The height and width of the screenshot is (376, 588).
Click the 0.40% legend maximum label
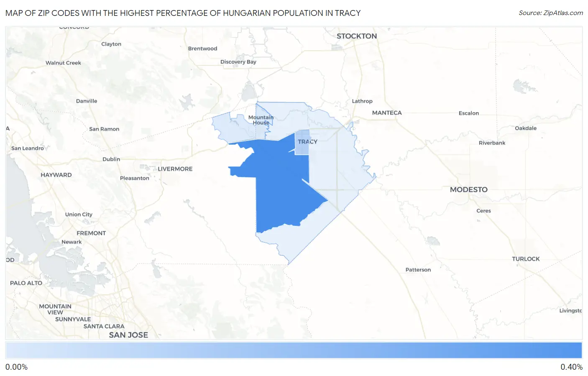point(571,367)
